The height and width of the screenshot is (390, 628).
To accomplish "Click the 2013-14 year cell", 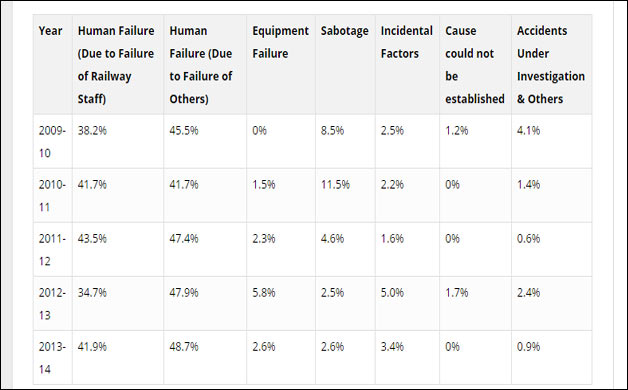I will [x=52, y=358].
